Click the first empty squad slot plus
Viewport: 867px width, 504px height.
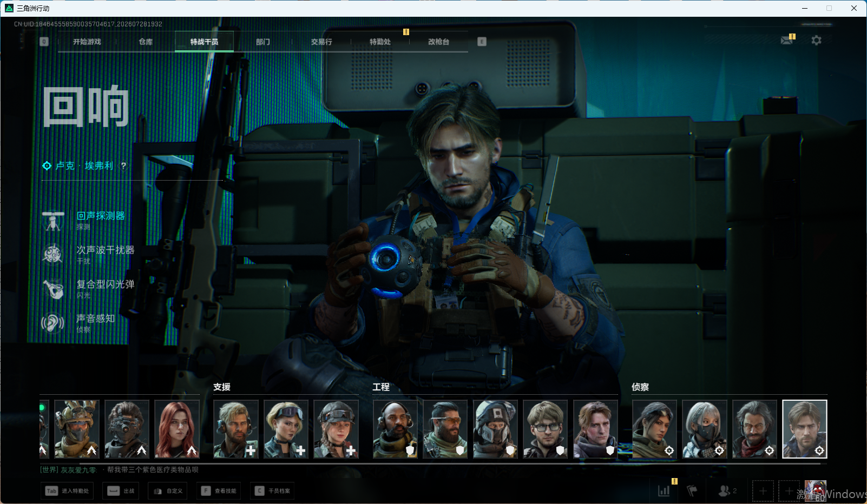(763, 491)
